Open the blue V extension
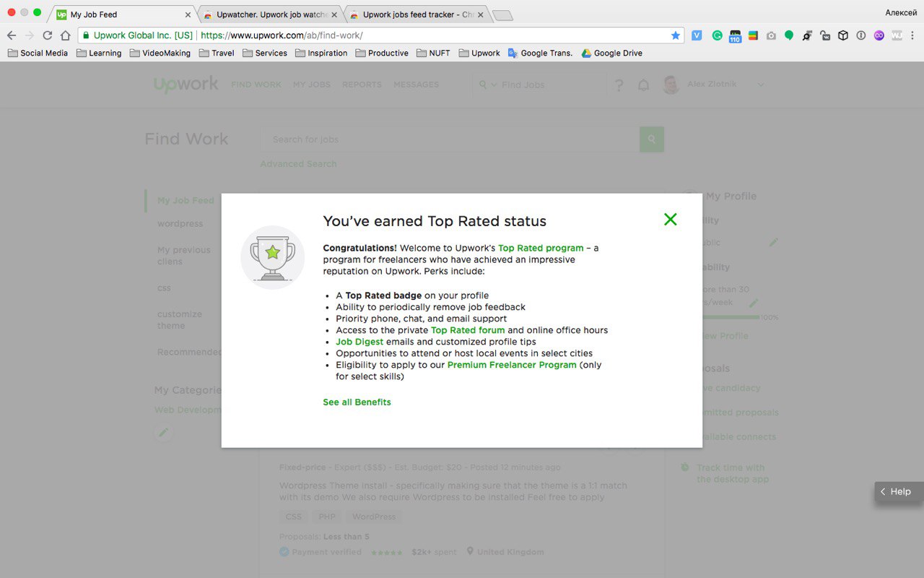This screenshot has width=924, height=578. pos(697,35)
